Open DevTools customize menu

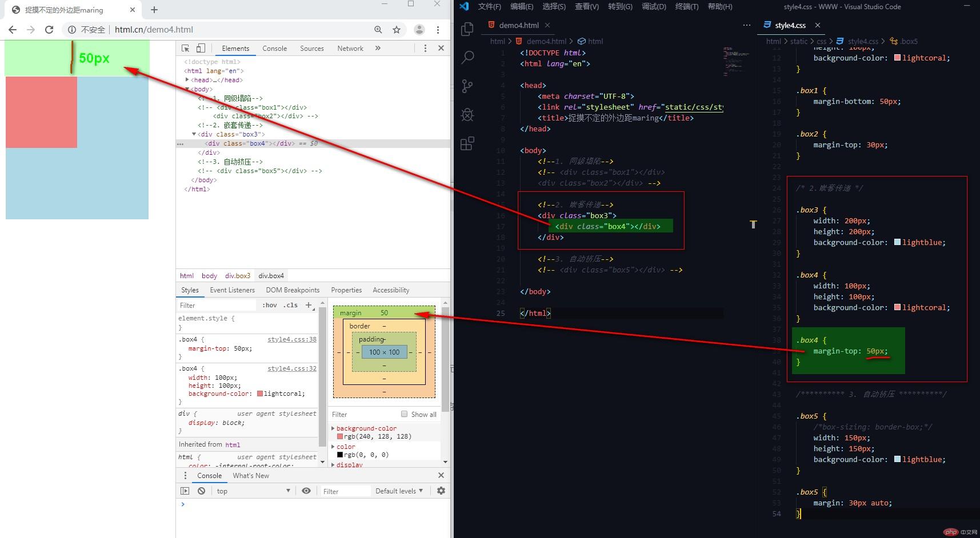pyautogui.click(x=425, y=49)
